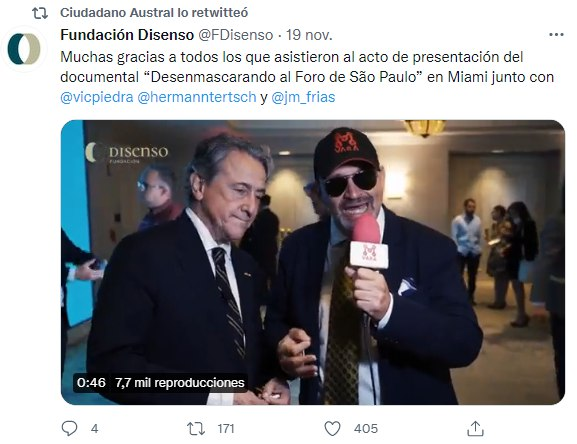Open Ciudadano Austral lo retwitteó link

(x=154, y=13)
